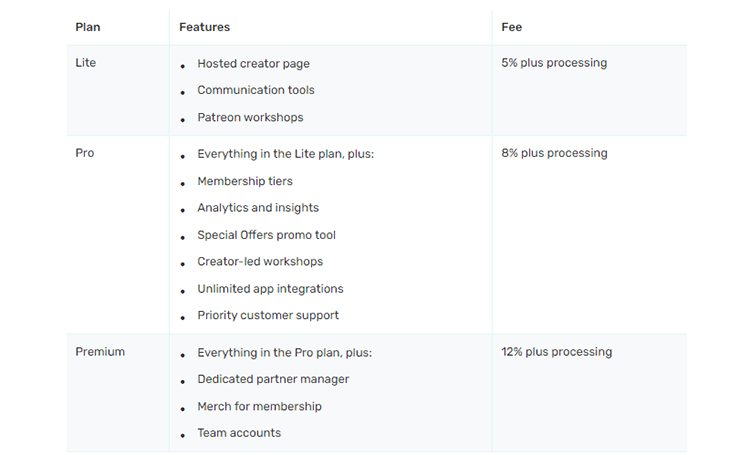This screenshot has height=455, width=750.
Task: Click the 12% plus processing fee
Action: tap(556, 352)
